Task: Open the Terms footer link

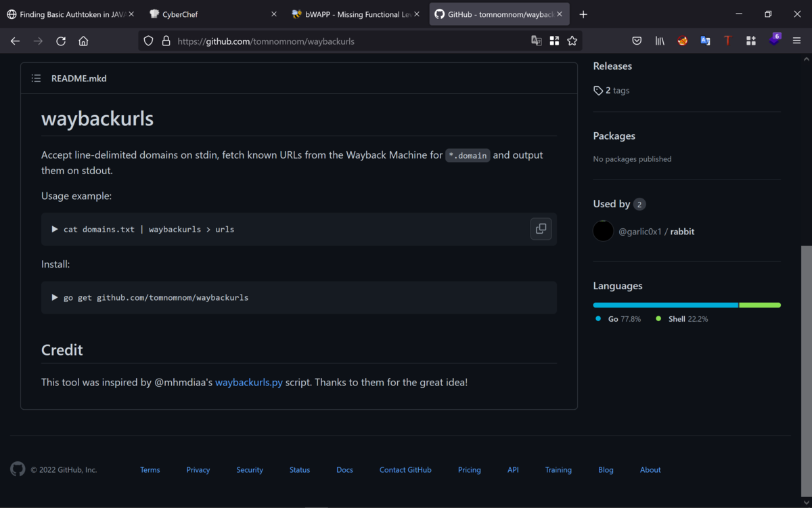Action: point(150,469)
